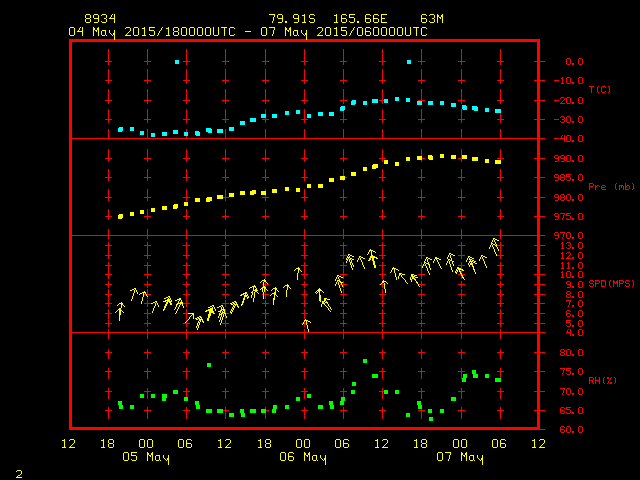Viewport: 640px width, 480px height.
Task: Click the lowest green RH point near 63%
Action: pos(431,419)
